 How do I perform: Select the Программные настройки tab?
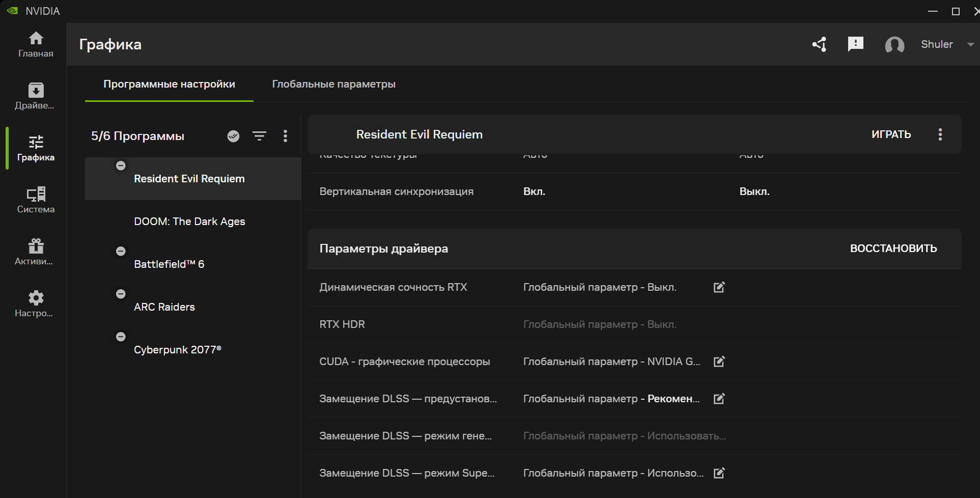coord(169,84)
